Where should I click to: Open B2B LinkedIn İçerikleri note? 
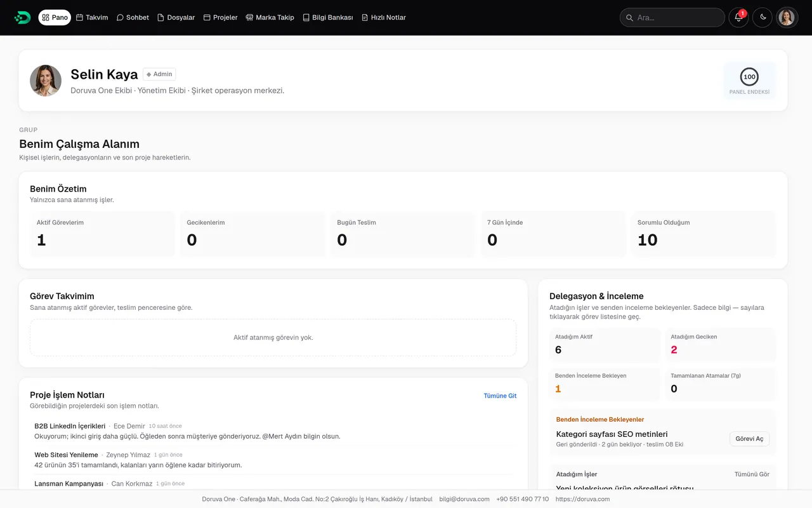(70, 426)
